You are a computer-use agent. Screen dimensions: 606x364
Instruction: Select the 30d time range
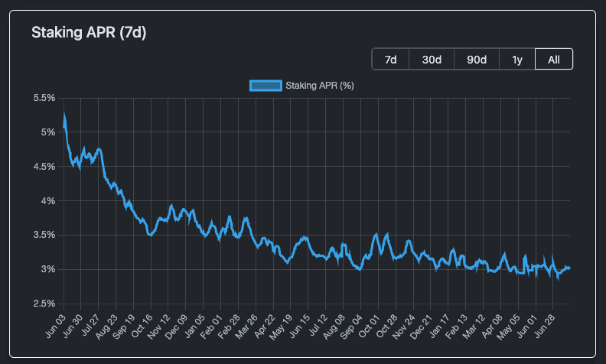(x=432, y=60)
